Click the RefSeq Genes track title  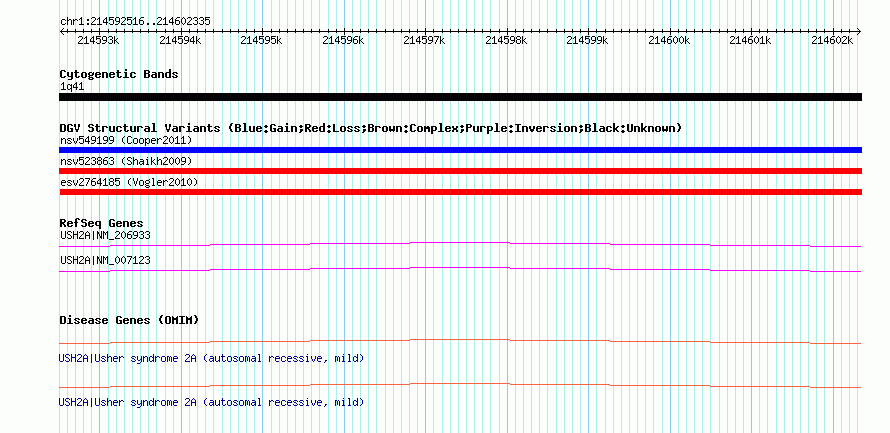(102, 224)
